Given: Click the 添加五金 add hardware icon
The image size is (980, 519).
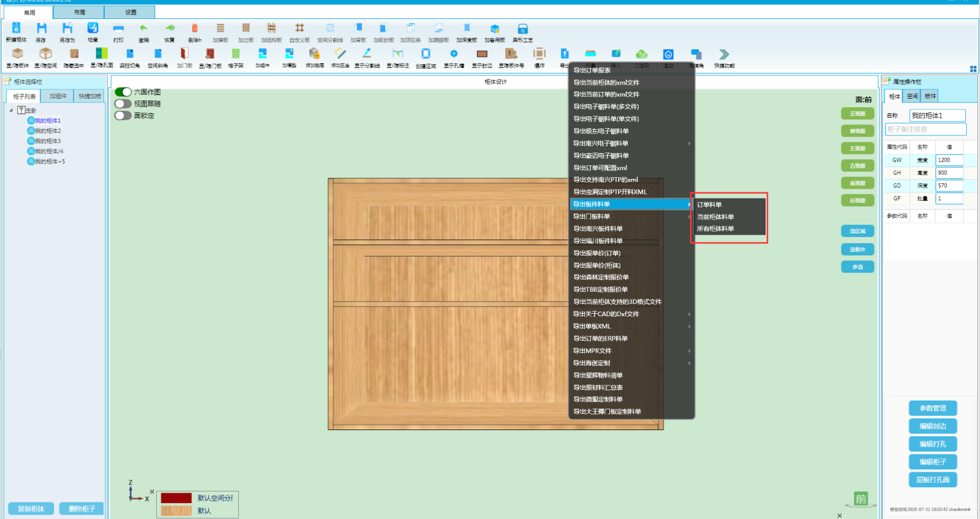Looking at the screenshot, I should [341, 54].
